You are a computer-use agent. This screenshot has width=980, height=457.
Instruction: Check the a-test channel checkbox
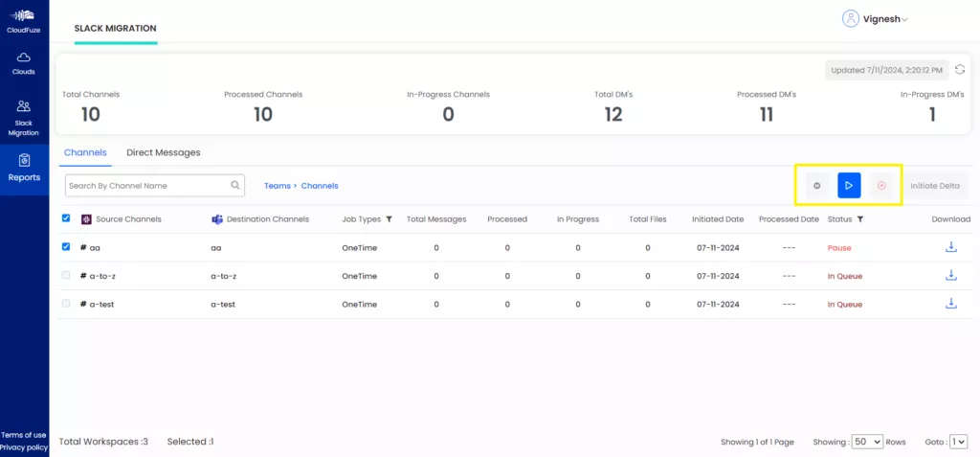66,303
